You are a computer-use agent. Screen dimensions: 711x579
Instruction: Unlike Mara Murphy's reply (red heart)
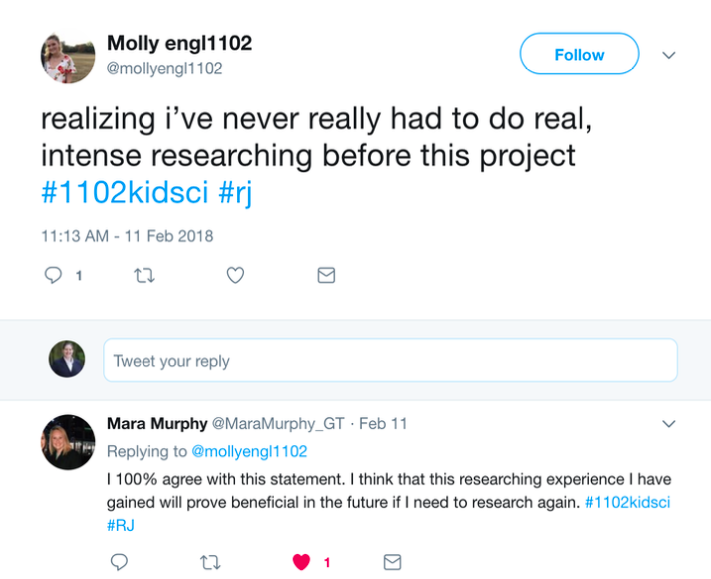click(301, 561)
